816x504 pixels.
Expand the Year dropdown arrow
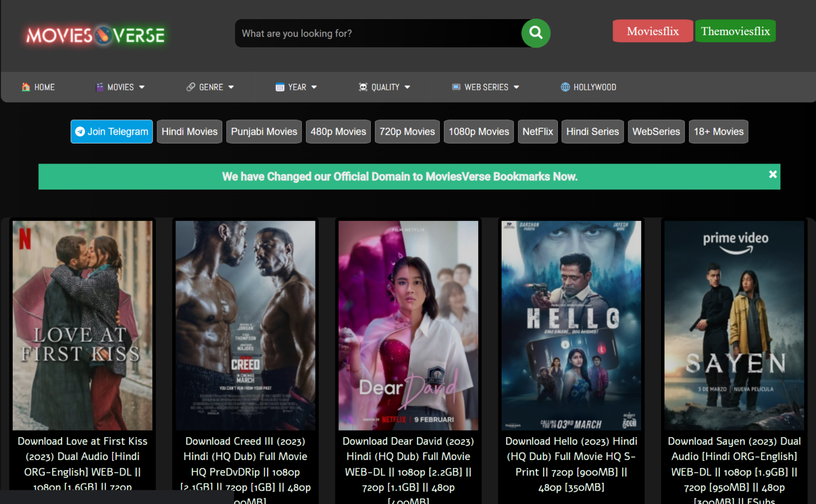coord(314,87)
